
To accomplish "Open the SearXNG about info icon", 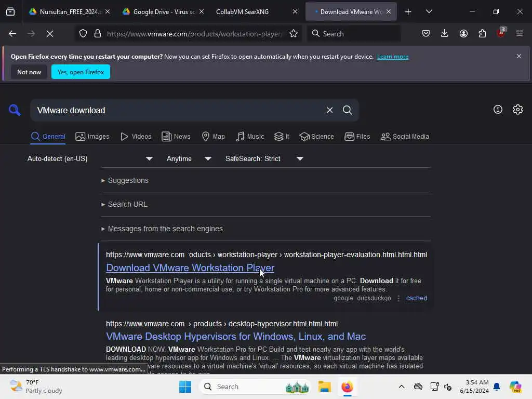I will click(x=498, y=109).
